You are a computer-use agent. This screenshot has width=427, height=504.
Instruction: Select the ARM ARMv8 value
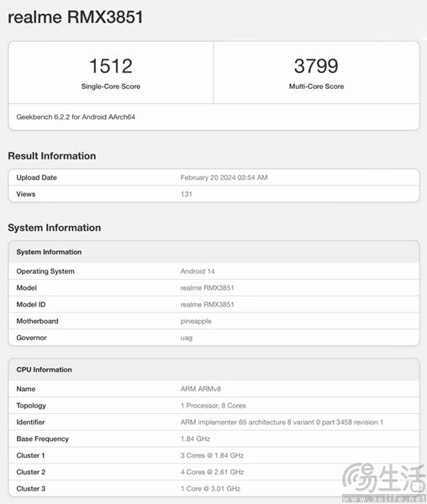click(x=201, y=389)
